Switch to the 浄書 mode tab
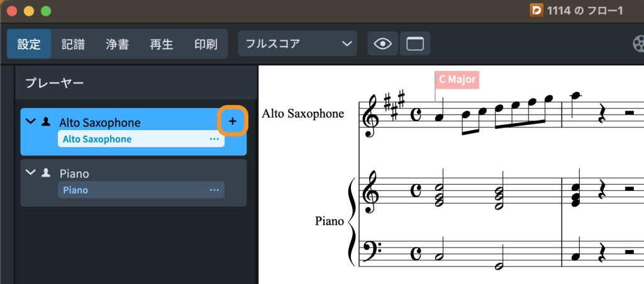644x284 pixels. click(117, 44)
